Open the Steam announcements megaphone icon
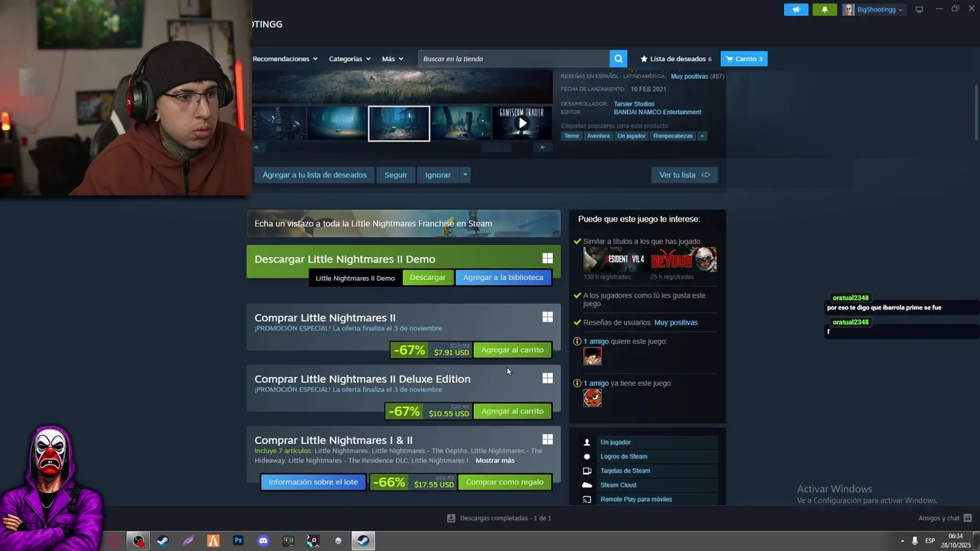The image size is (980, 551). (796, 10)
